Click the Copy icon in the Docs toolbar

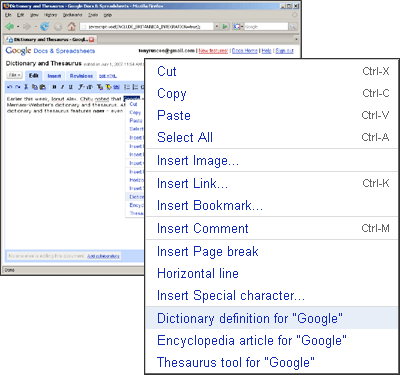[x=35, y=87]
